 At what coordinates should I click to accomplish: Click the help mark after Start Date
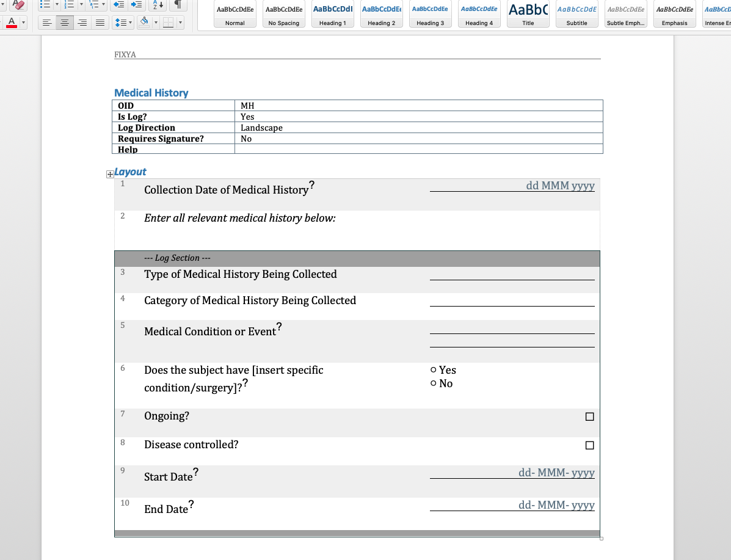coord(196,472)
